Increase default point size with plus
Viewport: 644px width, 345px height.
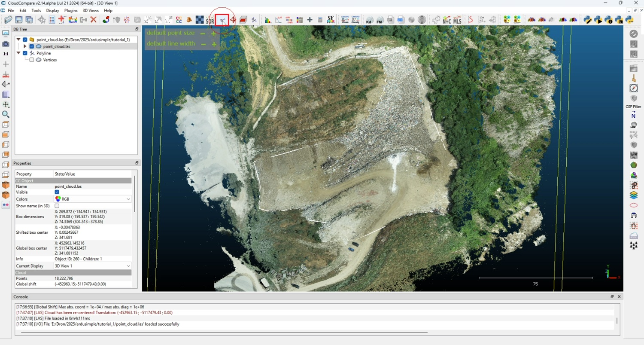213,34
